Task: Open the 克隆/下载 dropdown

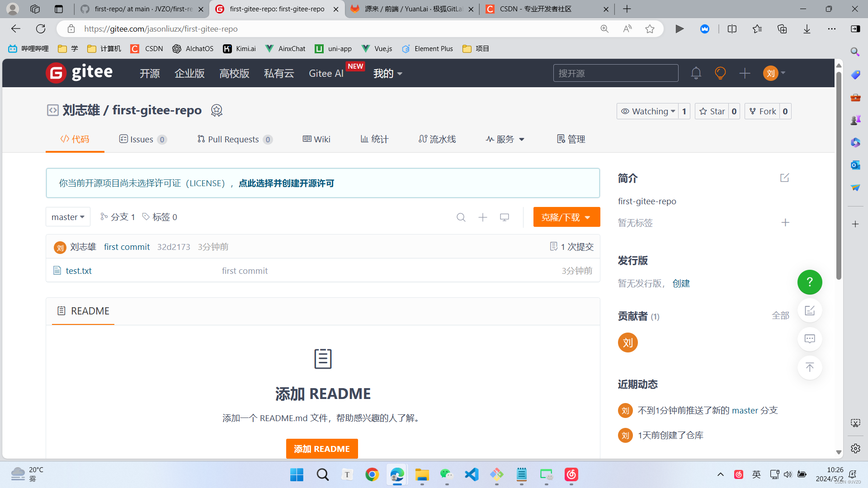Action: tap(566, 217)
